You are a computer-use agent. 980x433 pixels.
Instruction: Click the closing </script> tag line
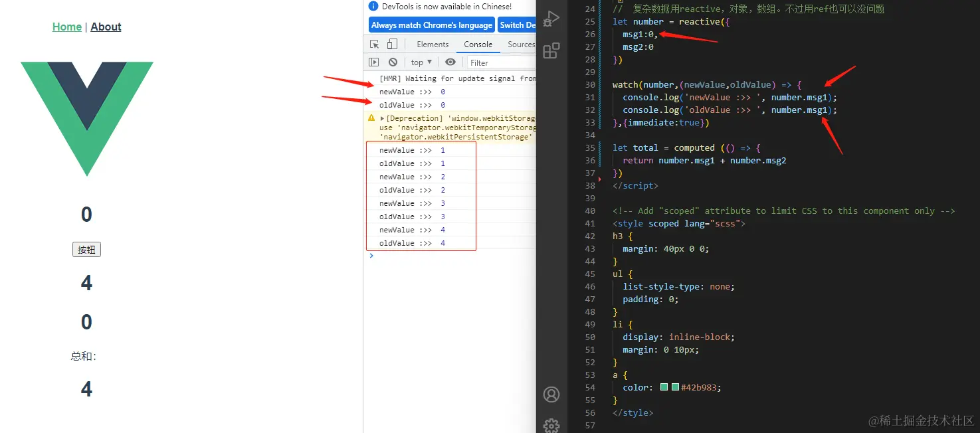(635, 186)
